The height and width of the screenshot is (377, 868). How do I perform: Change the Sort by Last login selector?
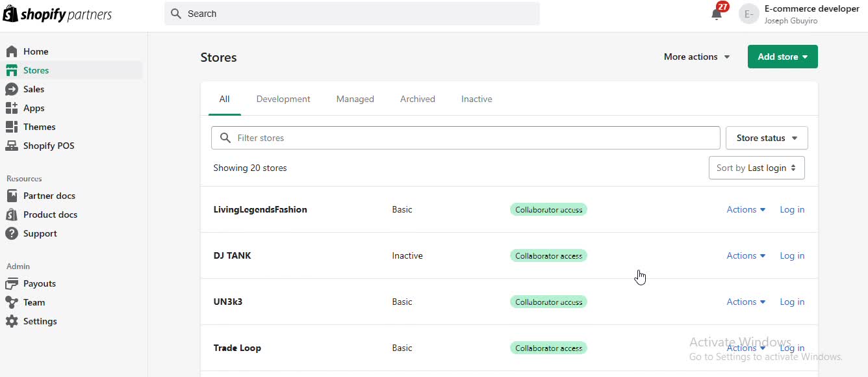point(756,168)
